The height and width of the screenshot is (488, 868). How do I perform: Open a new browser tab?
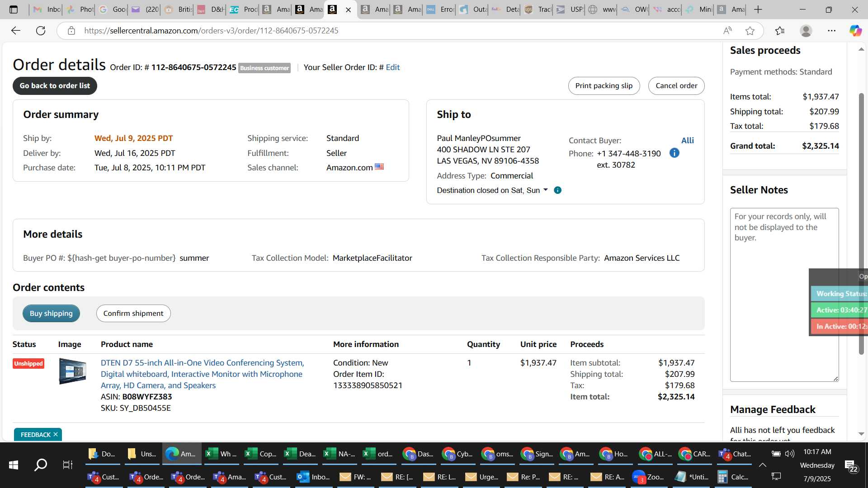click(758, 9)
